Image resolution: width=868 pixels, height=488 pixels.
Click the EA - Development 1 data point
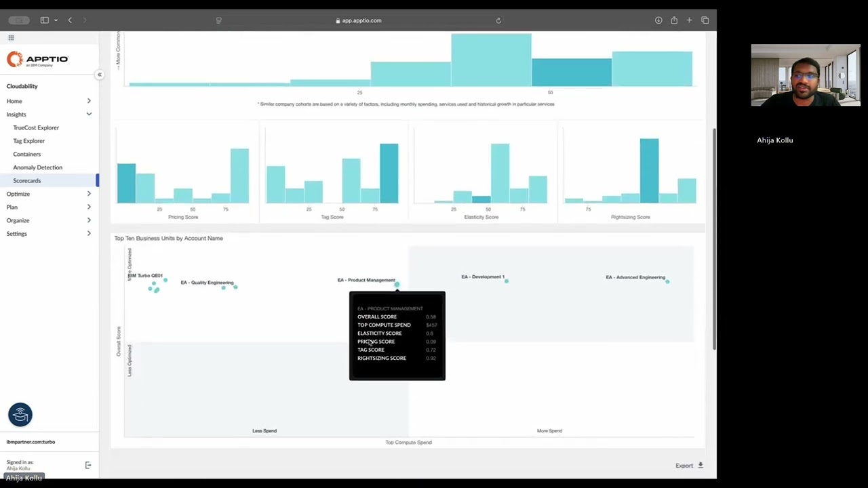coord(506,281)
